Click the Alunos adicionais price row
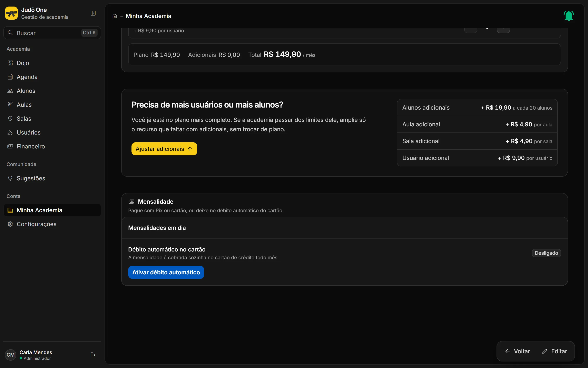 [x=477, y=108]
